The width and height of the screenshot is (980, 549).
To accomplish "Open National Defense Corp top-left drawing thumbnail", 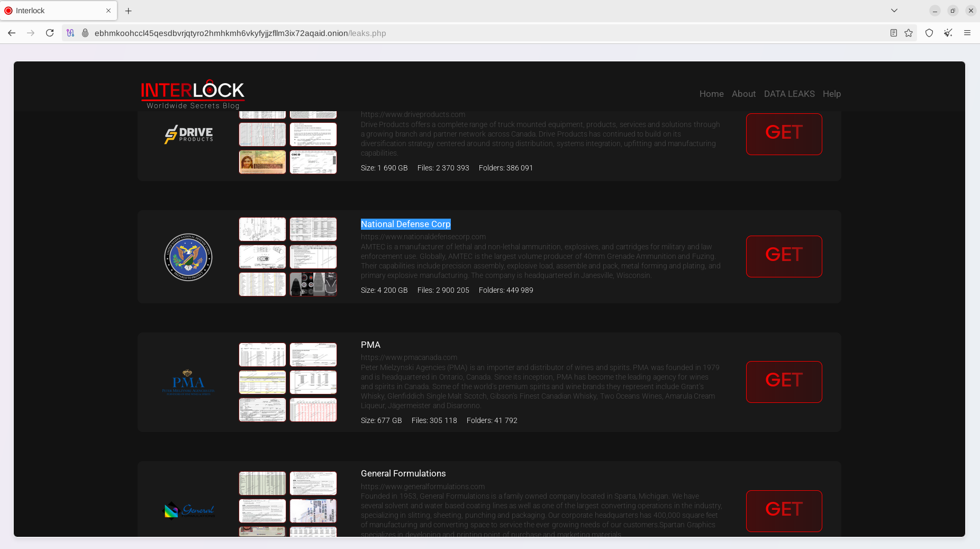I will coord(262,229).
